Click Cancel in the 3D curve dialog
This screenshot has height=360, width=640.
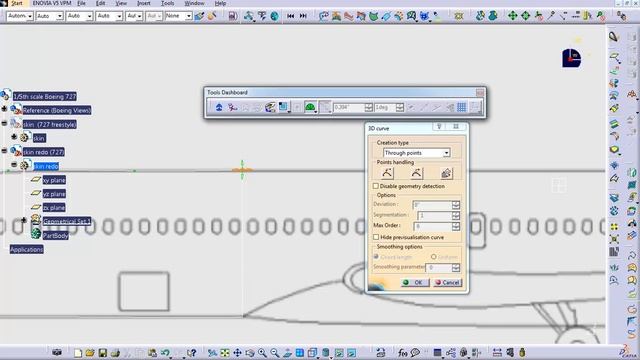coord(447,282)
